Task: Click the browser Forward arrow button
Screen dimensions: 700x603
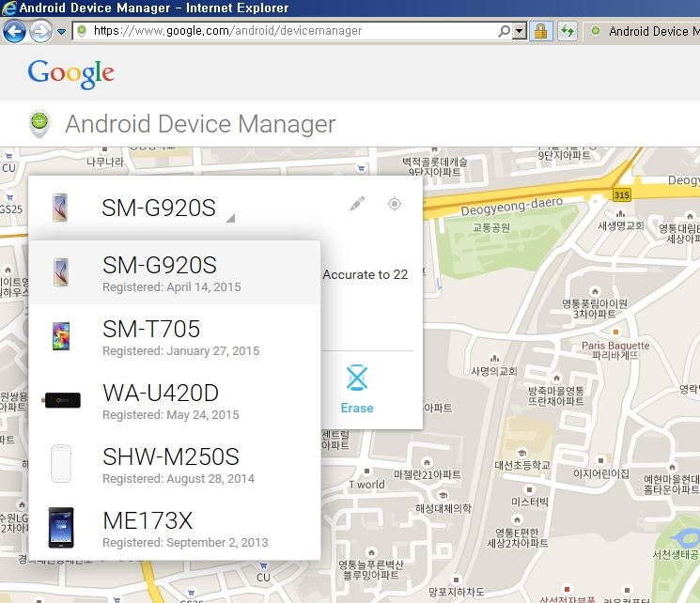Action: pyautogui.click(x=40, y=32)
